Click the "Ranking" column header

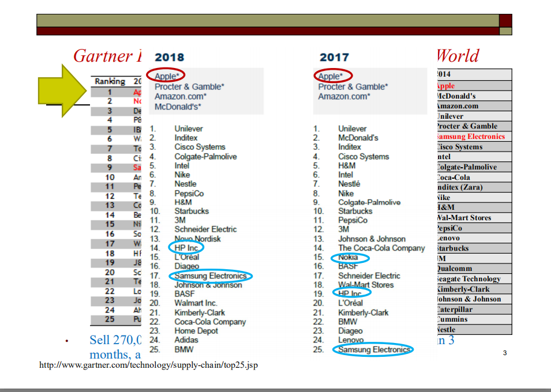pyautogui.click(x=110, y=81)
